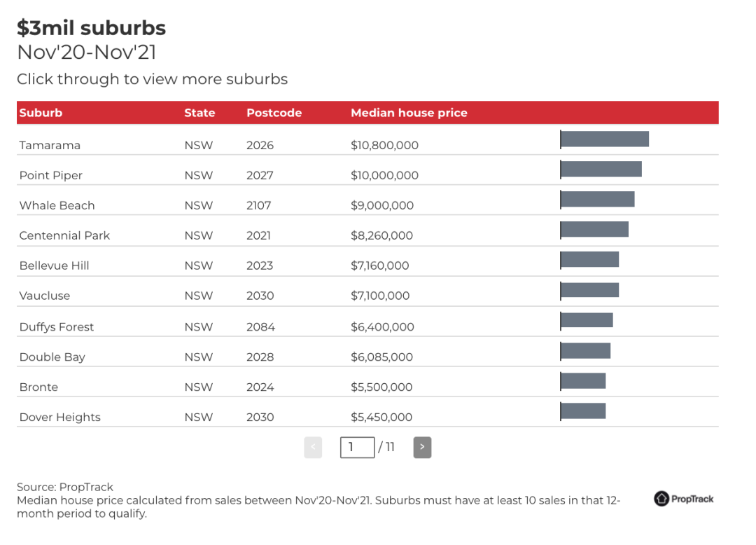Click the Tamarama suburb name

[50, 145]
